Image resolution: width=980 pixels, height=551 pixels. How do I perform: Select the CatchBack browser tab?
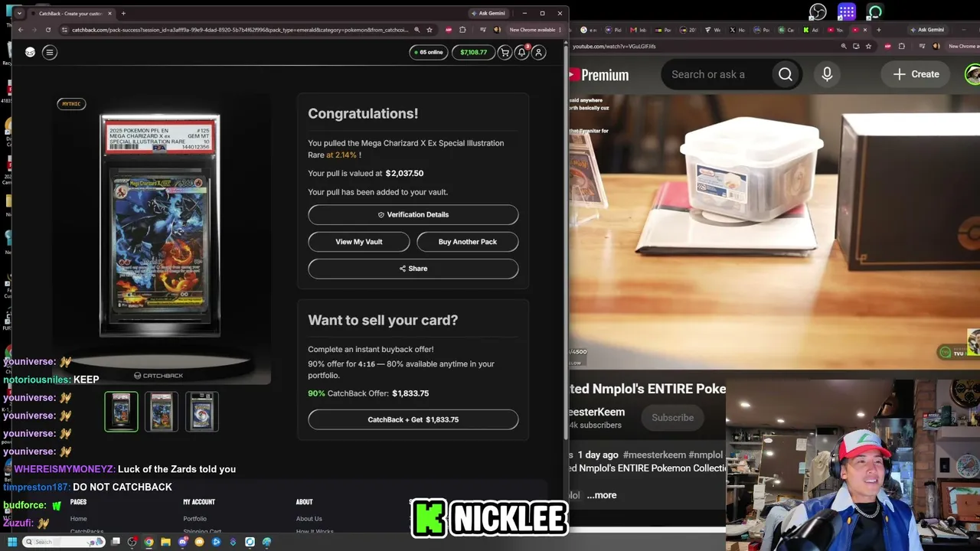click(x=73, y=13)
